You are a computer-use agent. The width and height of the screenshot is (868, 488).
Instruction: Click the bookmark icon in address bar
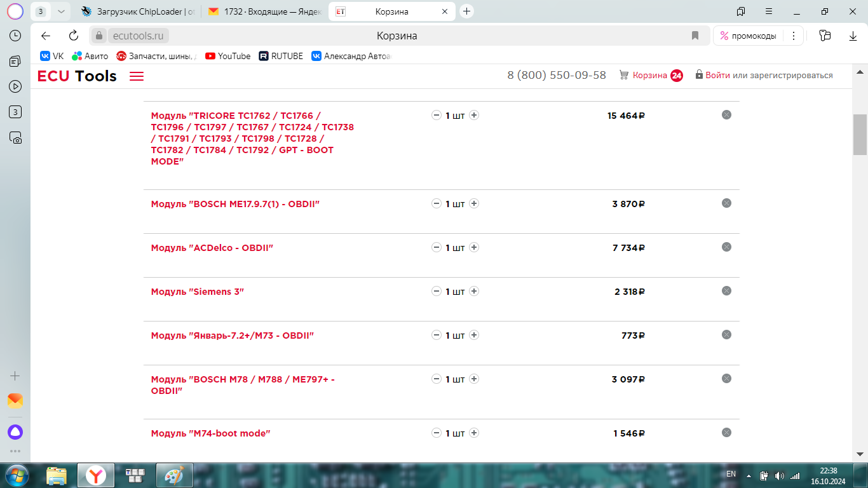tap(695, 36)
